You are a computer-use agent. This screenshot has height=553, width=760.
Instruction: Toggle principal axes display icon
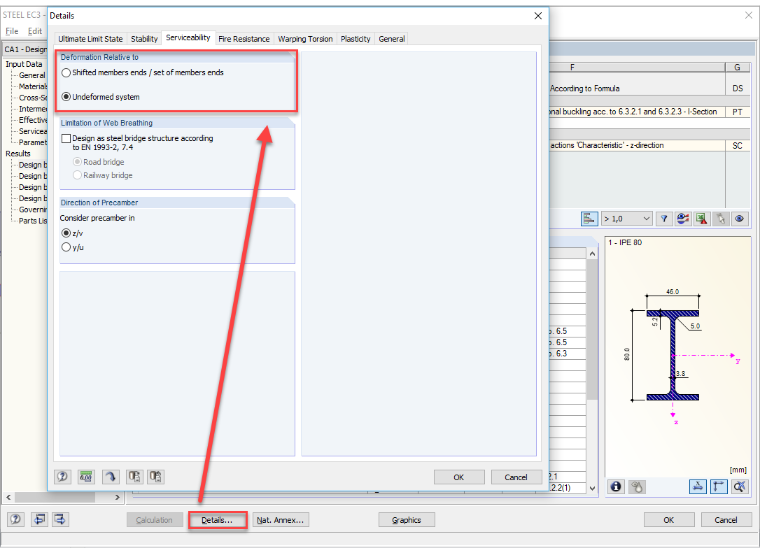[x=719, y=486]
